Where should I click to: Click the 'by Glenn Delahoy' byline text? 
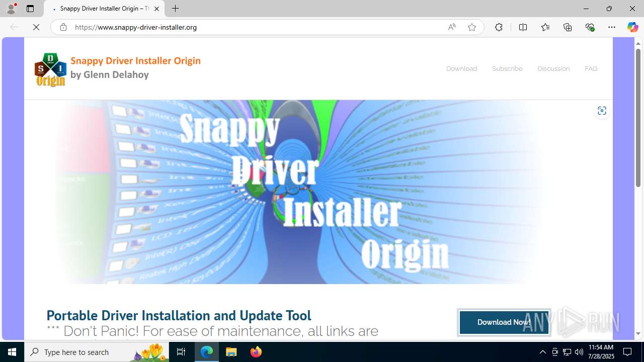(x=110, y=75)
